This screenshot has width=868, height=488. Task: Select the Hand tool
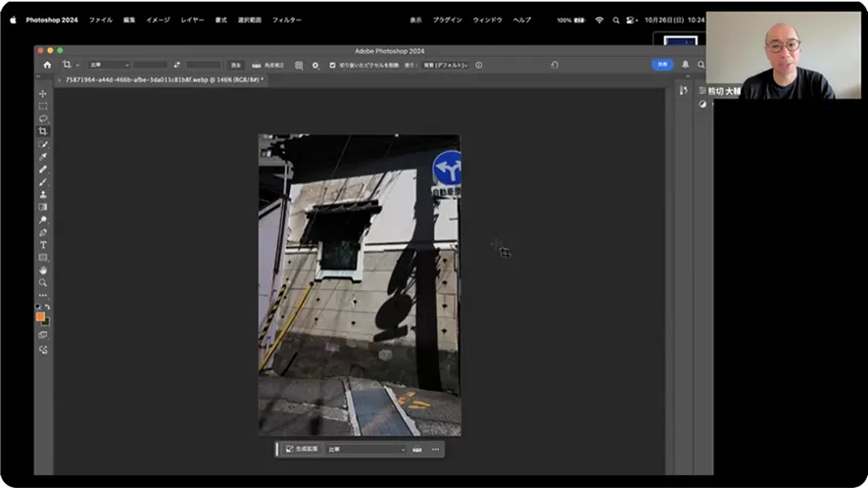point(43,269)
